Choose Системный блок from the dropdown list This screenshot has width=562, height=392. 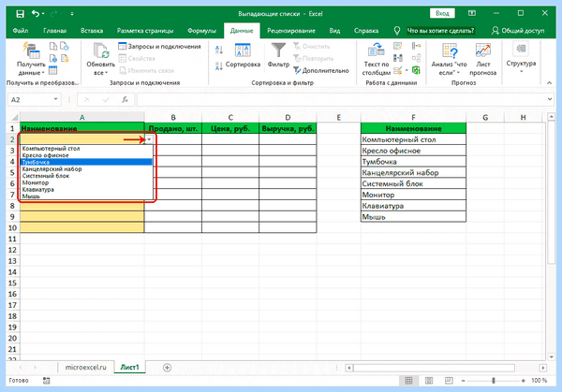(x=87, y=176)
